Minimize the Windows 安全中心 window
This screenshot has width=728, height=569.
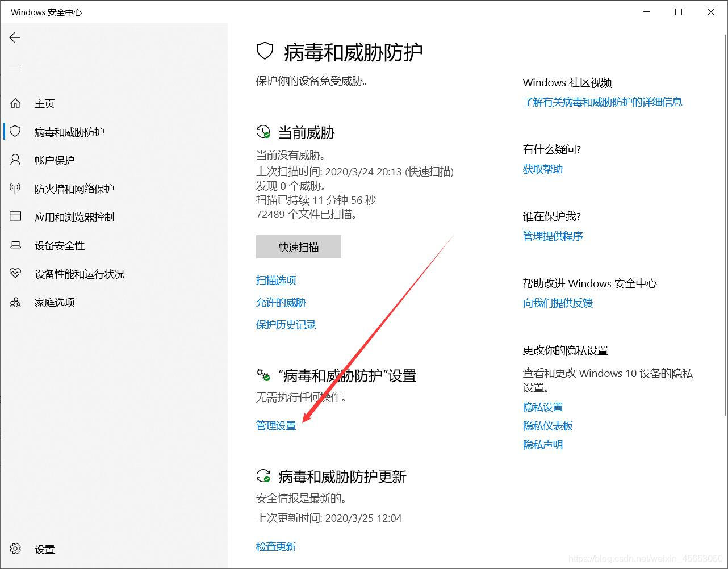tap(646, 12)
